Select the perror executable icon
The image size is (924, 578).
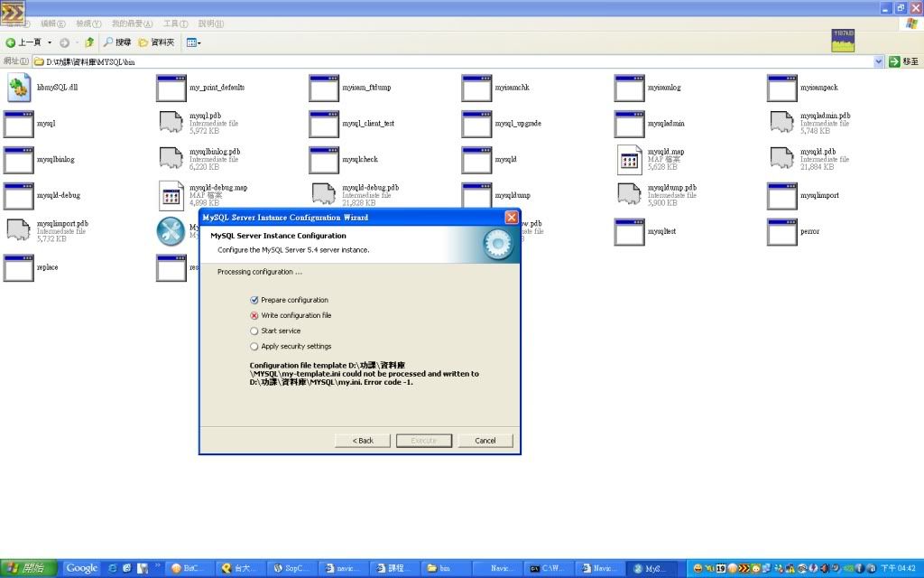pos(781,231)
